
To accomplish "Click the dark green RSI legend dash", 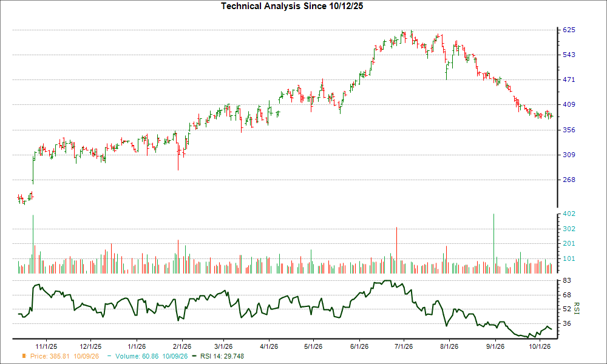I will click(x=195, y=356).
